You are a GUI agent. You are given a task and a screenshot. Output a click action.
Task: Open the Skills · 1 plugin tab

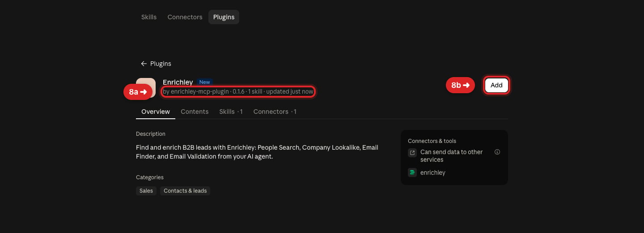231,112
